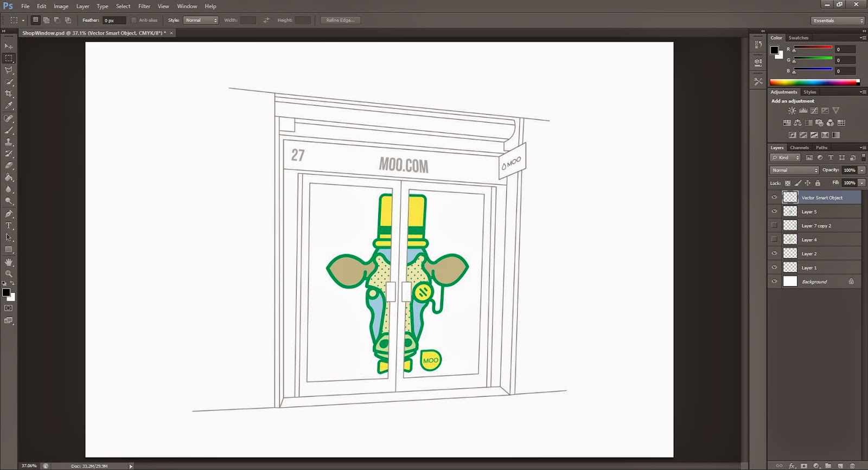The width and height of the screenshot is (868, 470).
Task: Toggle Anti-alias checkbox
Action: coord(134,20)
